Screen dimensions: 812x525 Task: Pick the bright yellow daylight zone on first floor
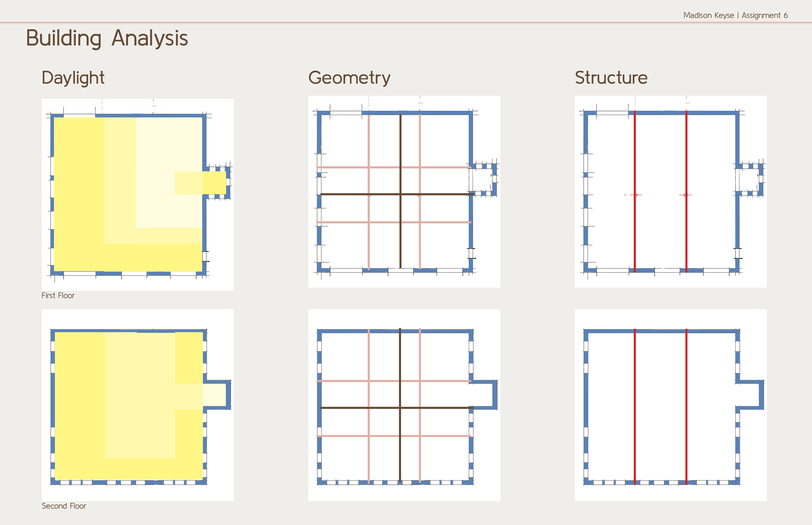pyautogui.click(x=79, y=194)
